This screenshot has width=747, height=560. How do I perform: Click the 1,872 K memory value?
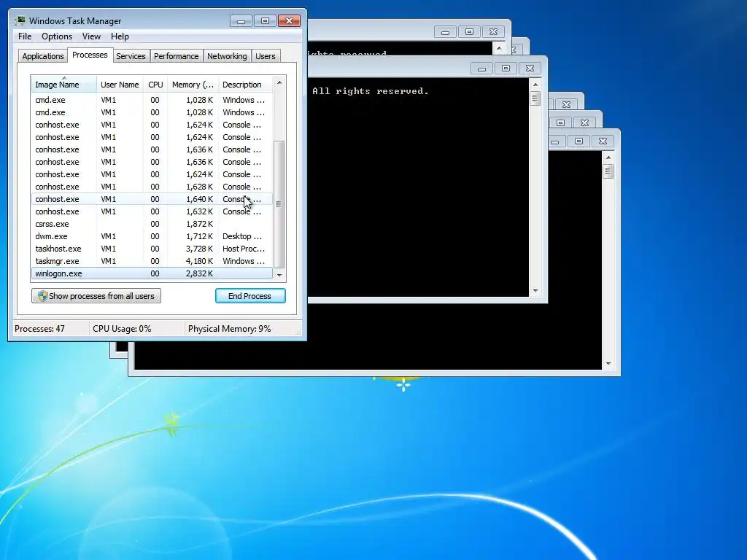pos(199,224)
